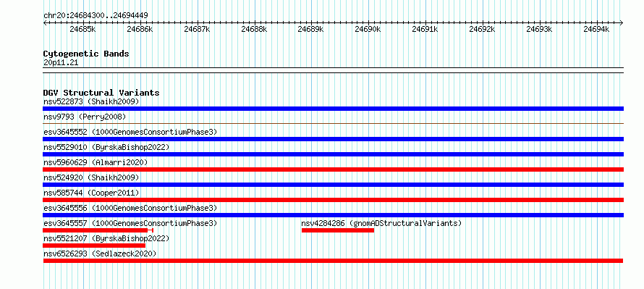Viewport: 644px width, 289px height.
Task: Click the thin line under nsv9793
Action: pyautogui.click(x=333, y=123)
